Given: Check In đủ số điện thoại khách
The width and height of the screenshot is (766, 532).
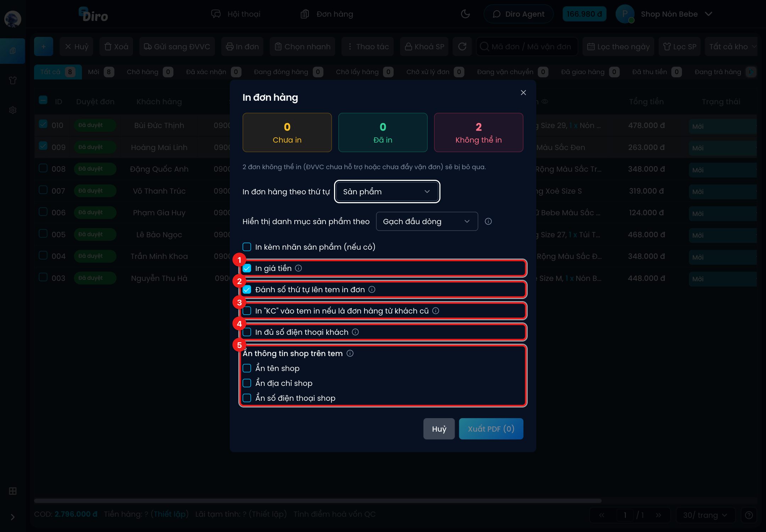Looking at the screenshot, I should coord(247,332).
